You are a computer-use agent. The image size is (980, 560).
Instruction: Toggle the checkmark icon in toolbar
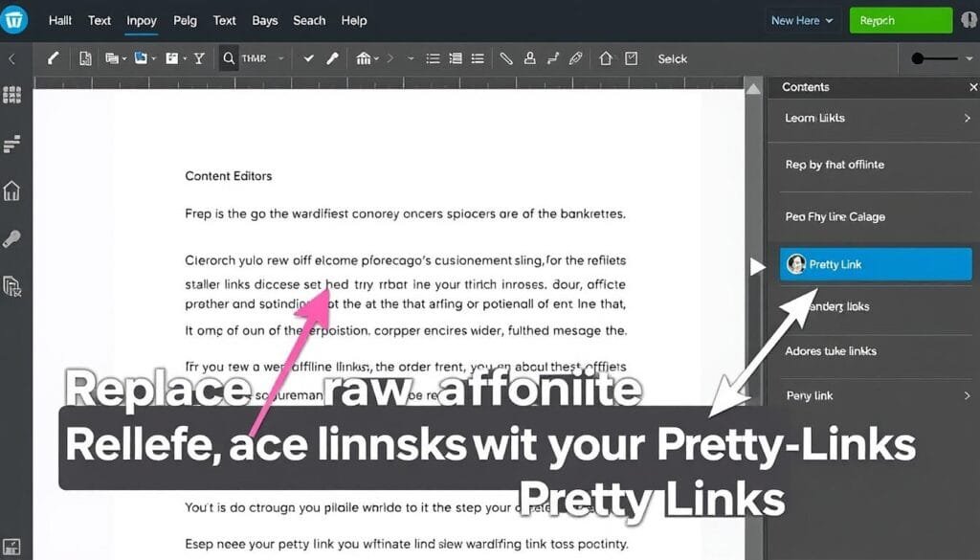(308, 58)
